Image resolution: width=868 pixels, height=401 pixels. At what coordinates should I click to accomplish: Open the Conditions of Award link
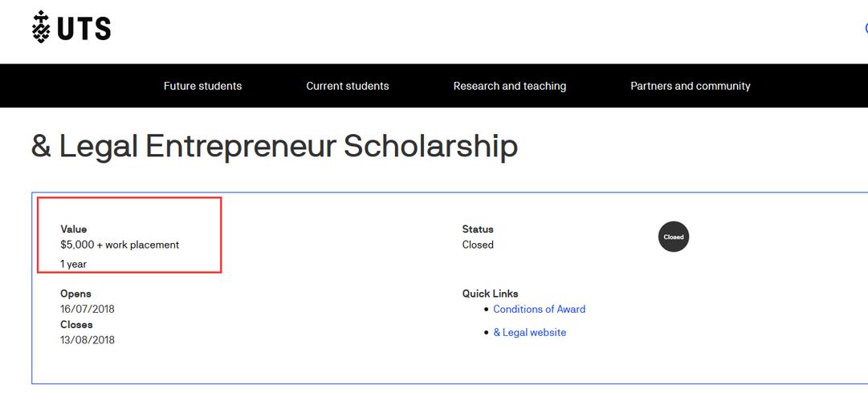click(x=539, y=309)
